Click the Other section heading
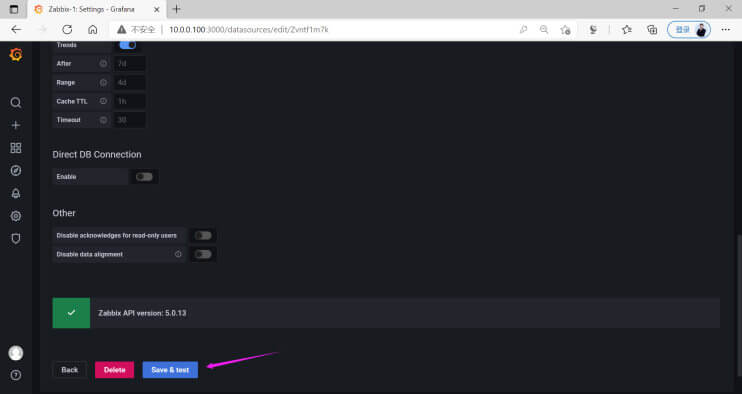The width and height of the screenshot is (742, 394). click(x=64, y=213)
